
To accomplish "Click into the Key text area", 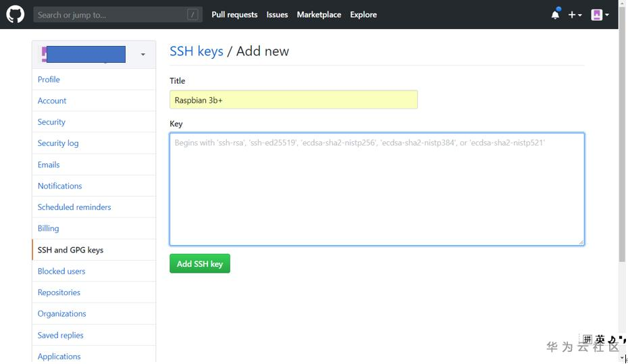I will pyautogui.click(x=376, y=189).
